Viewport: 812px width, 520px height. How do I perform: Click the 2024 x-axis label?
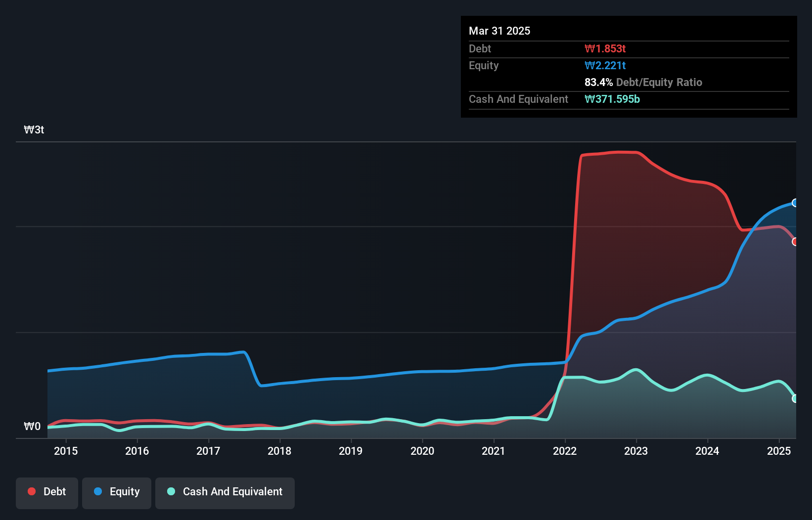tap(707, 451)
